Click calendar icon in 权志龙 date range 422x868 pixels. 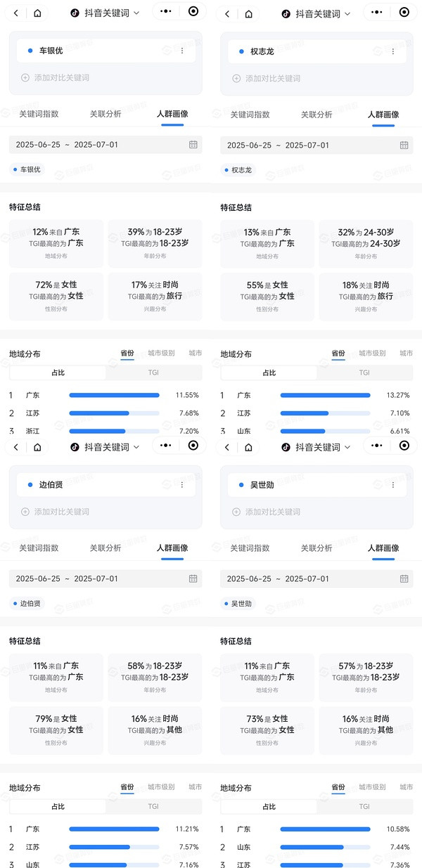pos(404,145)
